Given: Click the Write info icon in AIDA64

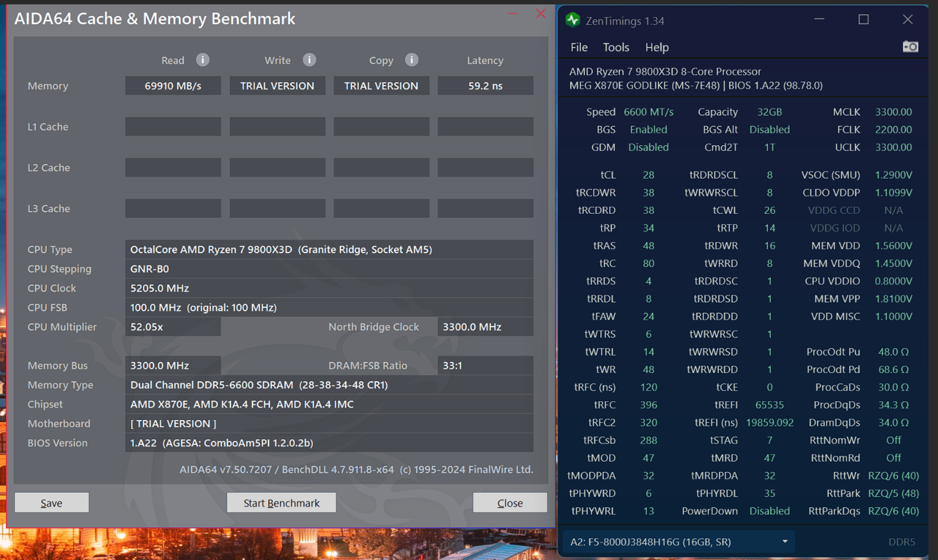Looking at the screenshot, I should pos(310,60).
